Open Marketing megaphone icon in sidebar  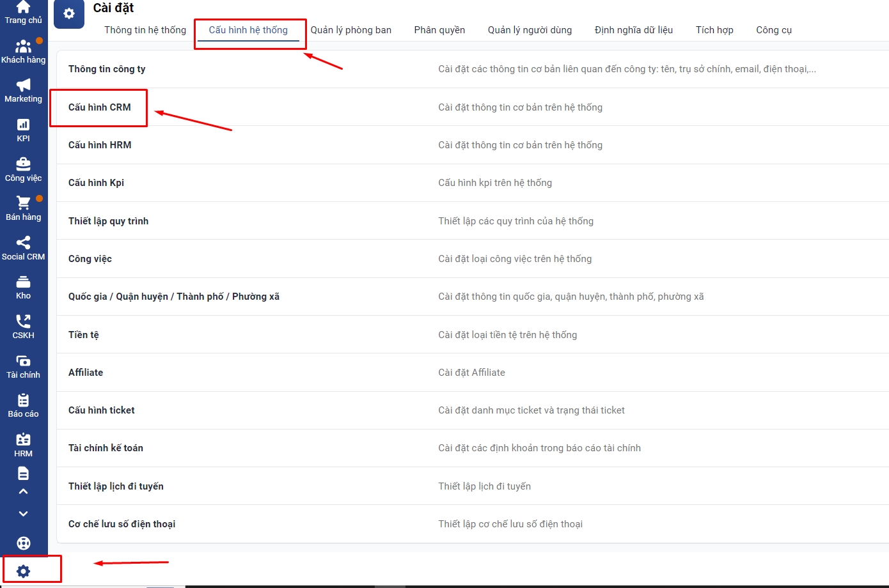[x=23, y=86]
